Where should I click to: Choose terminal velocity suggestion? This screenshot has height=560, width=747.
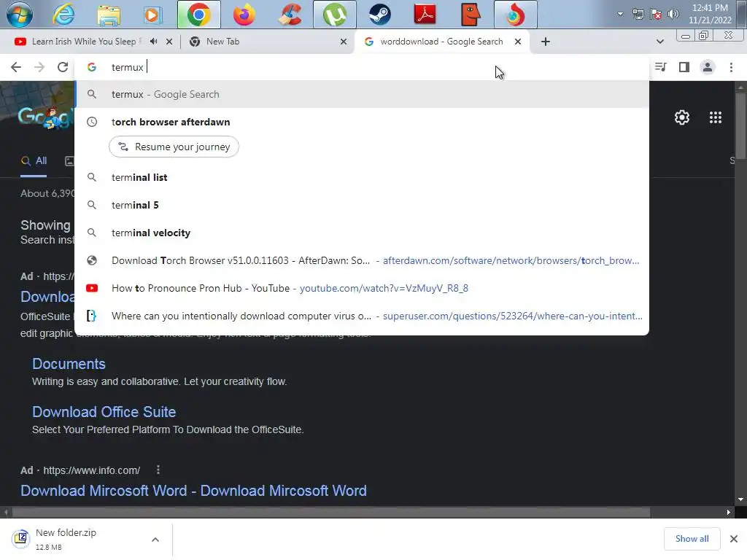[362, 233]
